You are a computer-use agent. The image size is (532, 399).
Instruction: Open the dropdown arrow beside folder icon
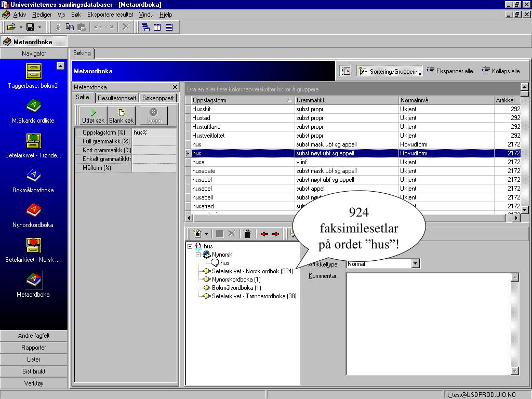point(21,27)
